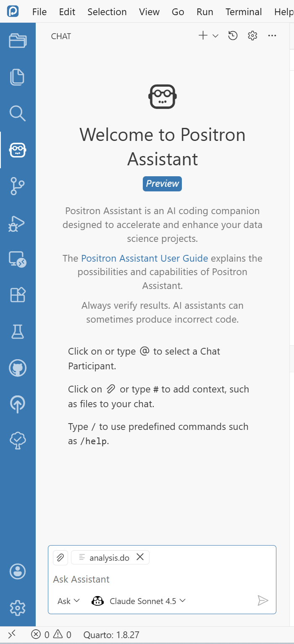Viewport: 294px width, 644px height.
Task: Open the Source Control branch icon
Action: point(18,186)
